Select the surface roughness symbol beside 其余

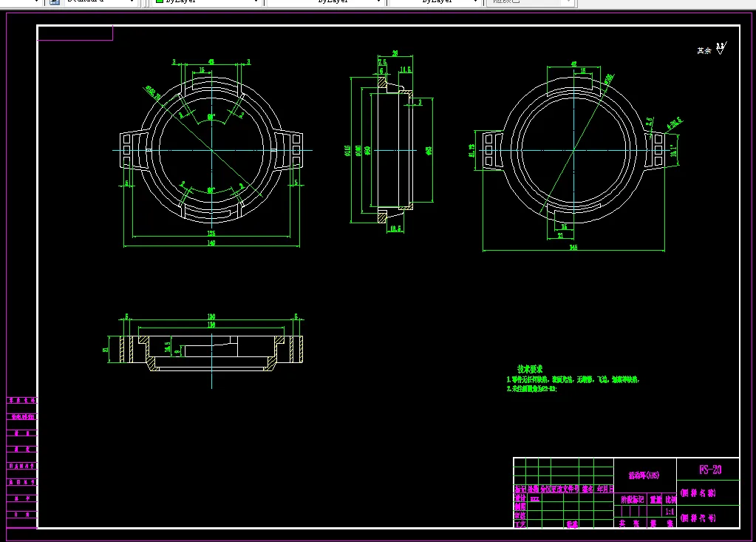pyautogui.click(x=721, y=48)
